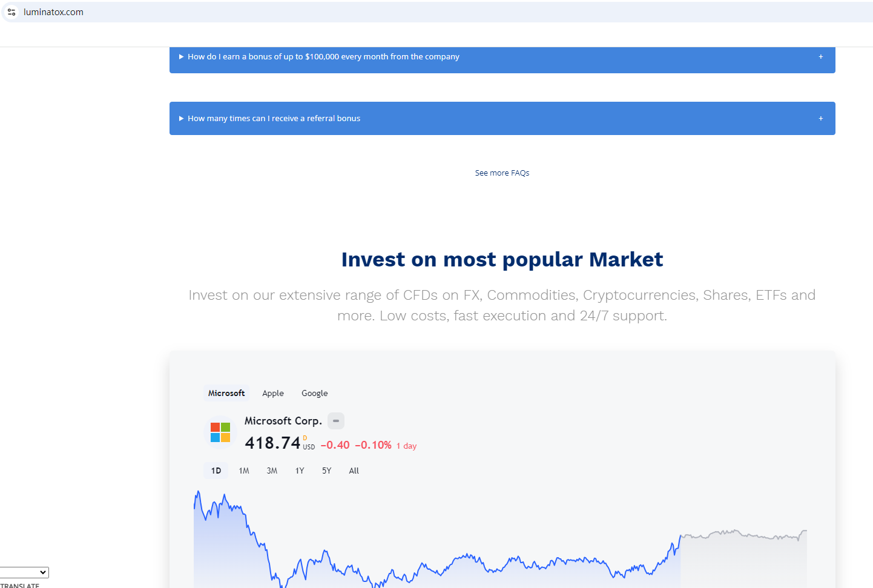Set chart range to 5Y

(x=327, y=471)
